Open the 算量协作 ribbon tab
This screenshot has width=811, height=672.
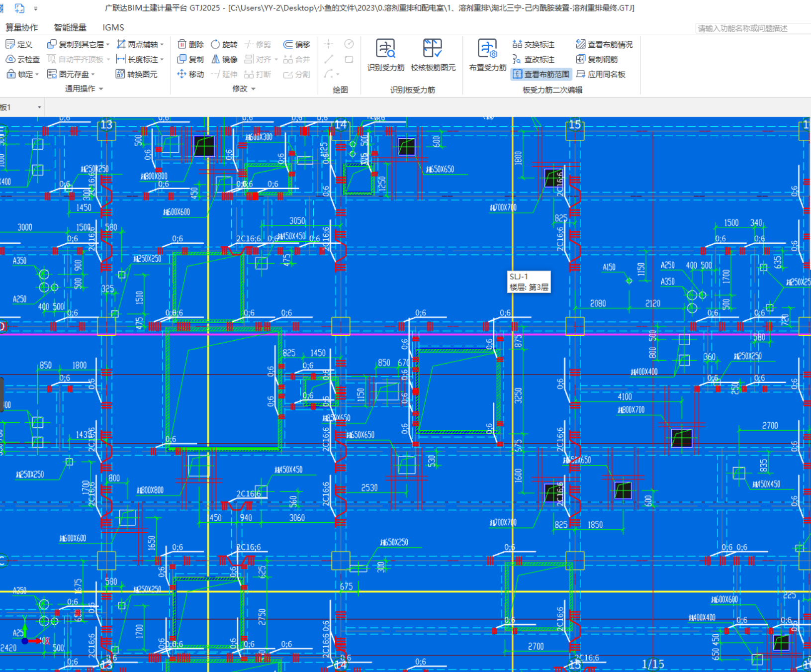[x=21, y=27]
